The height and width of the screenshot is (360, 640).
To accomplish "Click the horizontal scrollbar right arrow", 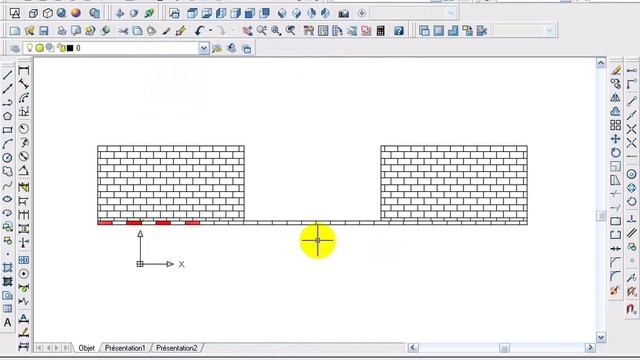I will [590, 348].
